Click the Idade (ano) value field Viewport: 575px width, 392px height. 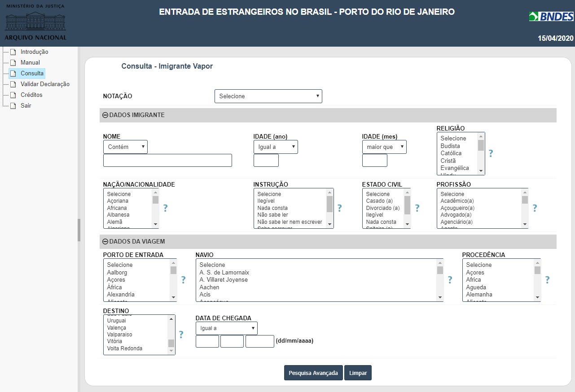266,161
